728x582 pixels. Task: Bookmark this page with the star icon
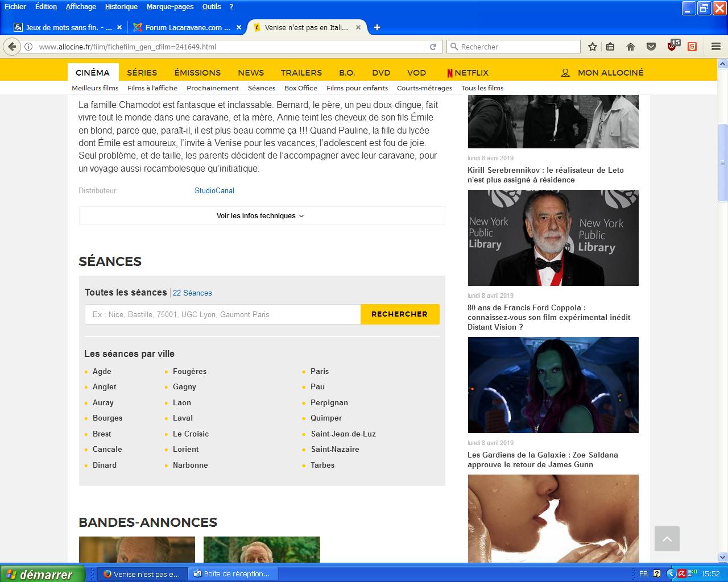[592, 47]
